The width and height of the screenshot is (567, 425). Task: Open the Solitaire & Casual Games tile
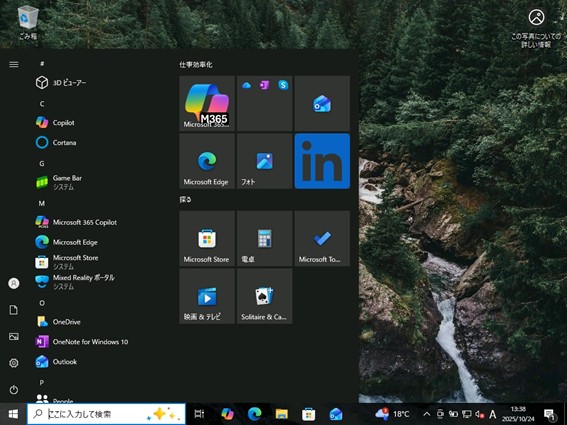[x=264, y=296]
